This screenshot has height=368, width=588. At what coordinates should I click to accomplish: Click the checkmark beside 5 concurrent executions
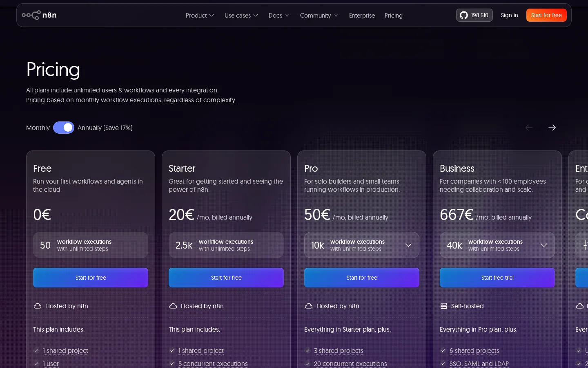pyautogui.click(x=172, y=364)
